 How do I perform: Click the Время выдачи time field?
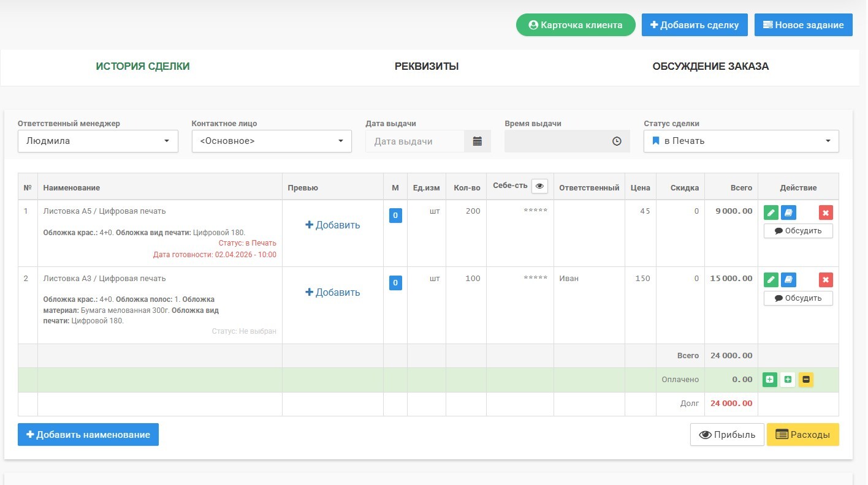point(567,141)
